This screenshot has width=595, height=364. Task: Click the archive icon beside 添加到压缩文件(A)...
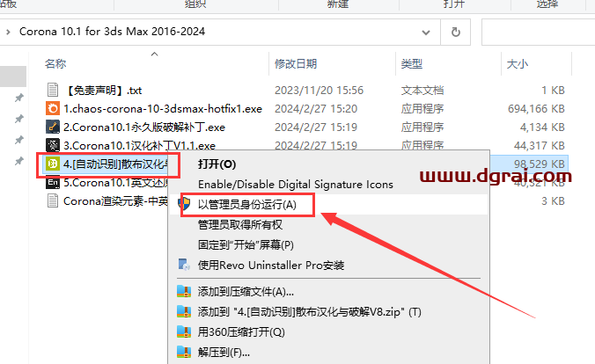pos(184,291)
